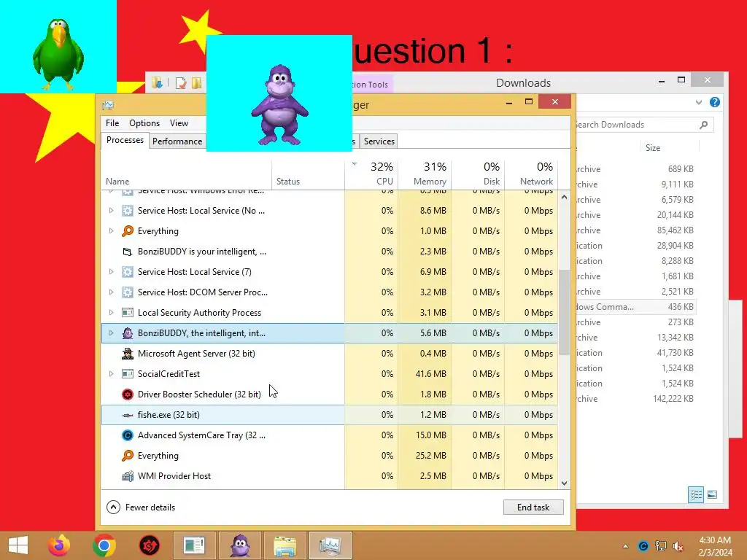Switch to the Services tab

(379, 141)
